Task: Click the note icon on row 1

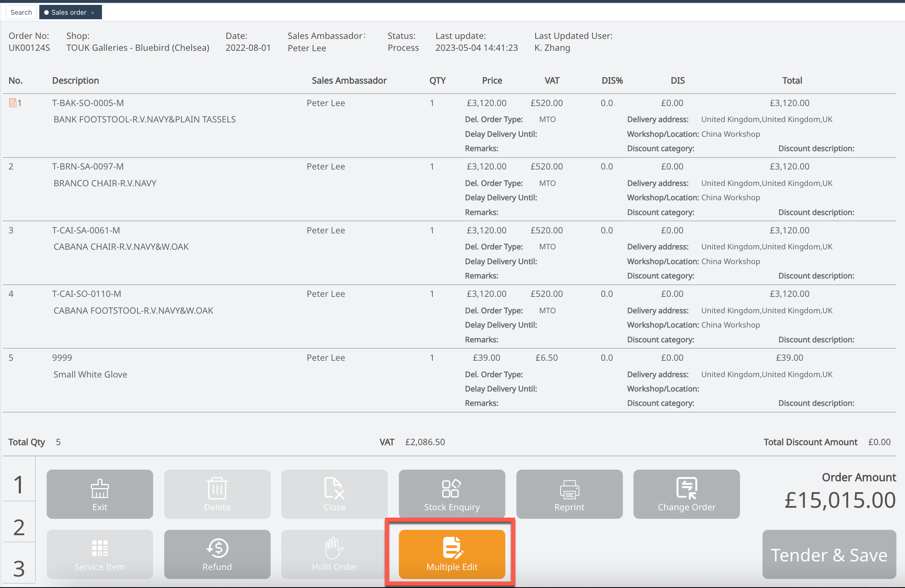Action: tap(13, 103)
